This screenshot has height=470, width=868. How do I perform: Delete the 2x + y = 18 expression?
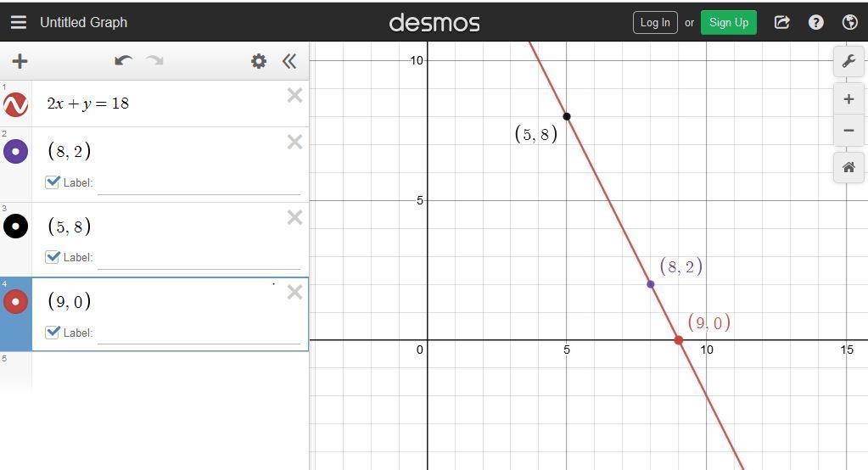294,96
